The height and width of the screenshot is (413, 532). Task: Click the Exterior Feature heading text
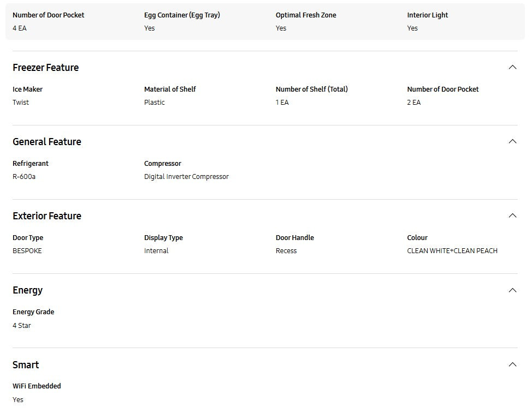46,216
